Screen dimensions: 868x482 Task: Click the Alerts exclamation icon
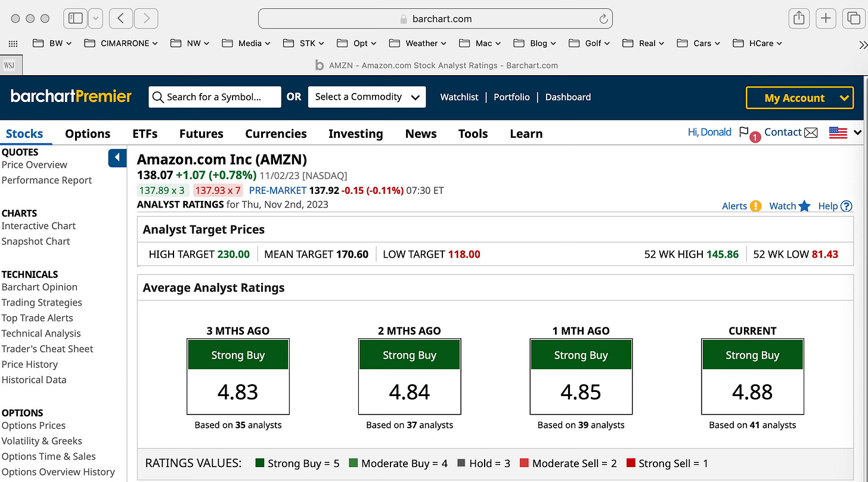coord(755,206)
